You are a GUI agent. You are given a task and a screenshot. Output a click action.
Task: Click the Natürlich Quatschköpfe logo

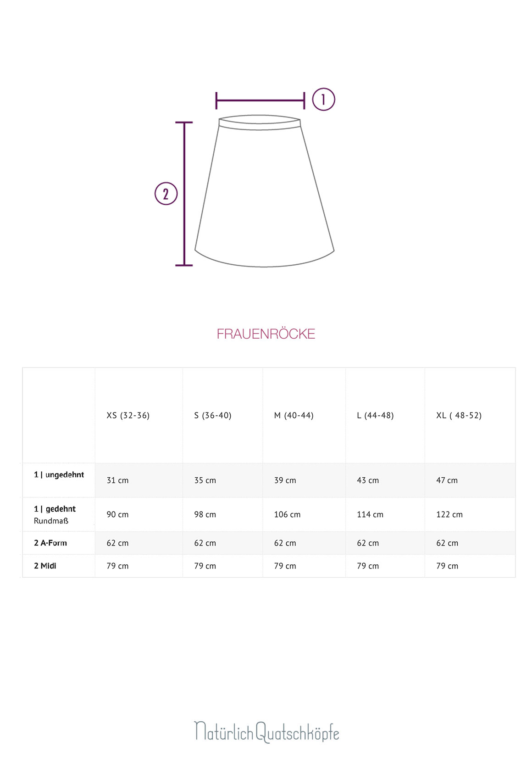[266, 731]
